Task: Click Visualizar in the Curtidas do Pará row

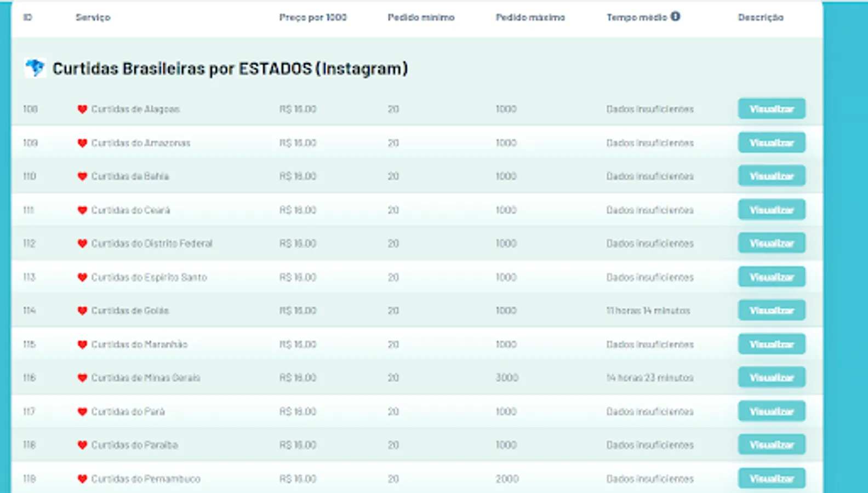Action: tap(772, 411)
